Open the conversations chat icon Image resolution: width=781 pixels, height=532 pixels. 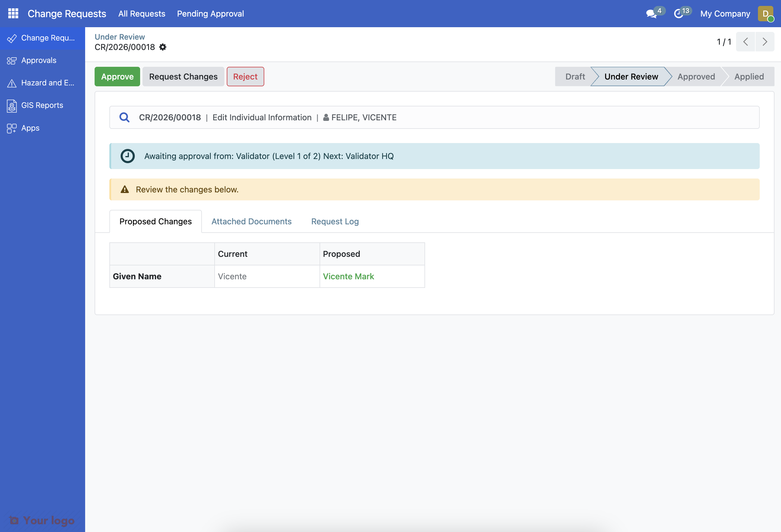click(x=651, y=14)
